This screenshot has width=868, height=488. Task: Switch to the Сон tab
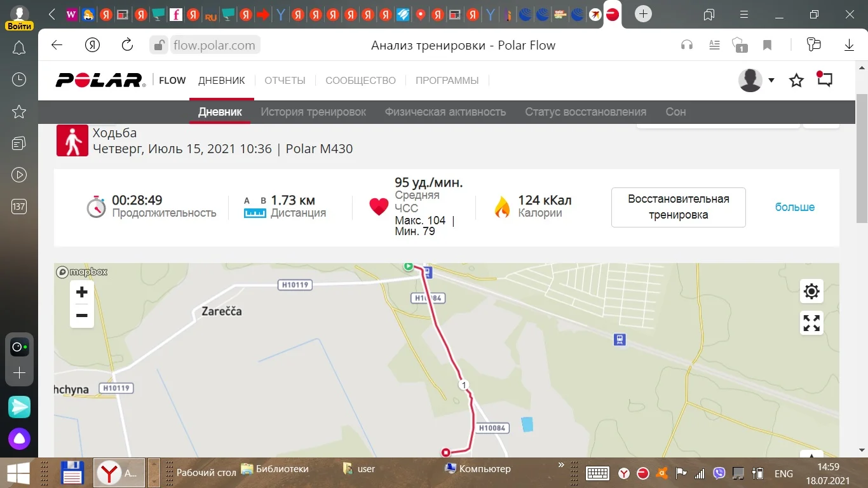675,112
